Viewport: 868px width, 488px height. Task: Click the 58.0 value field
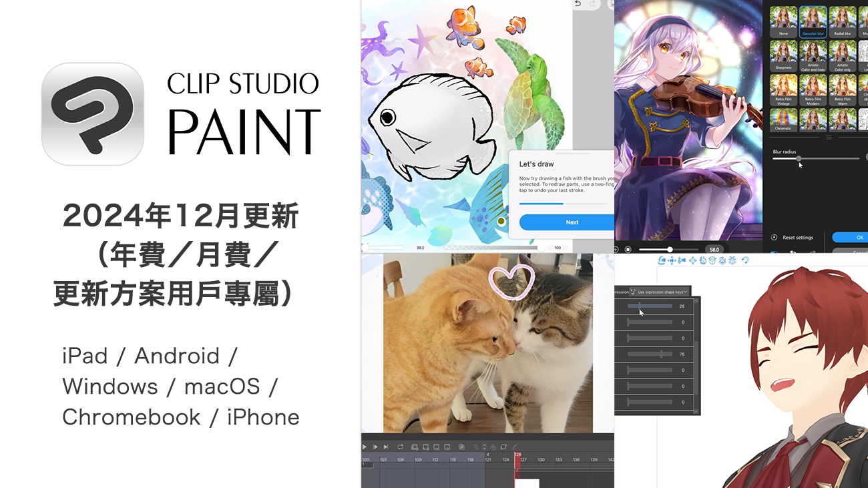pyautogui.click(x=714, y=250)
